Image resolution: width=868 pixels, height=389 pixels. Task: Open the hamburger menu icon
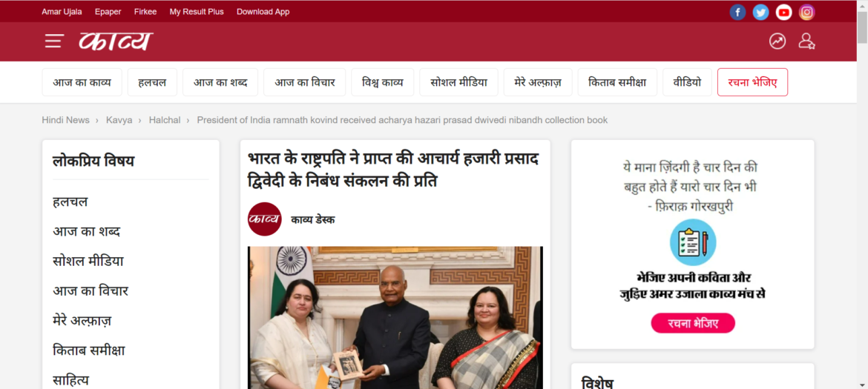coord(54,41)
